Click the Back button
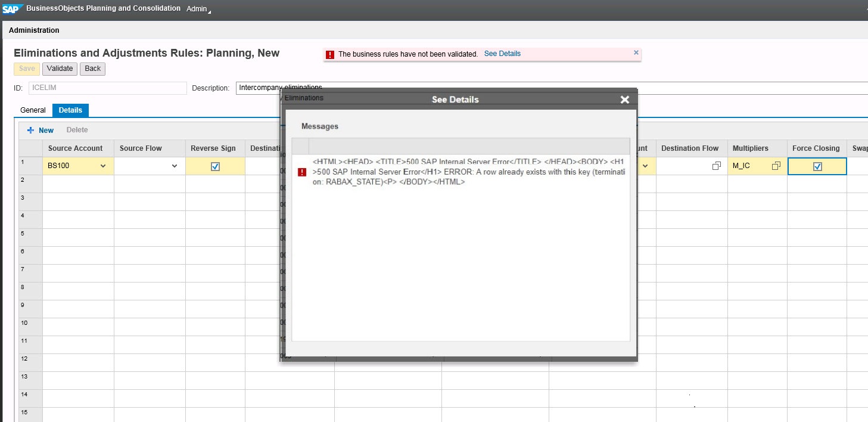This screenshot has width=868, height=422. point(93,69)
